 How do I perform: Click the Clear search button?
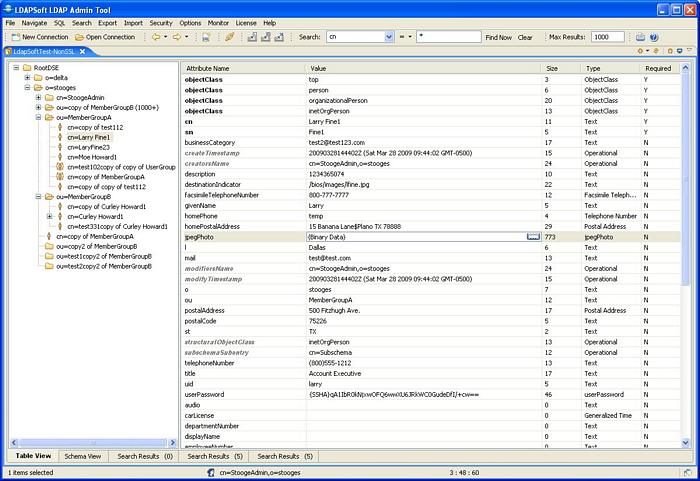click(525, 37)
